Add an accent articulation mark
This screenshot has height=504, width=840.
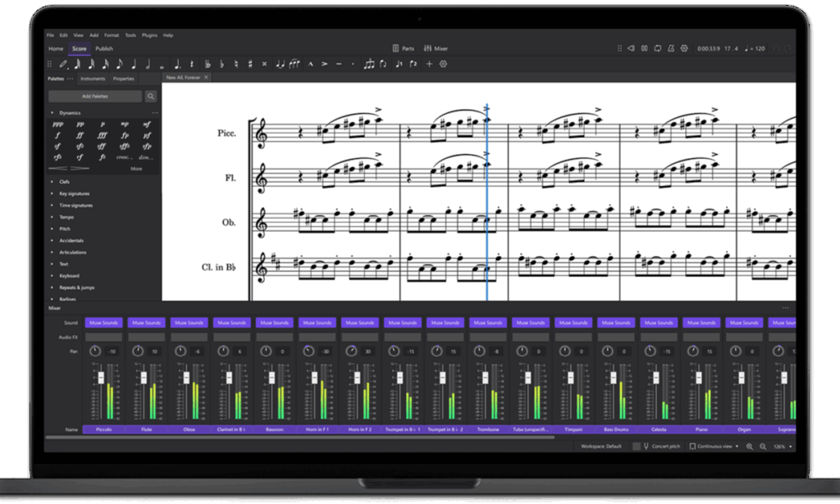325,64
